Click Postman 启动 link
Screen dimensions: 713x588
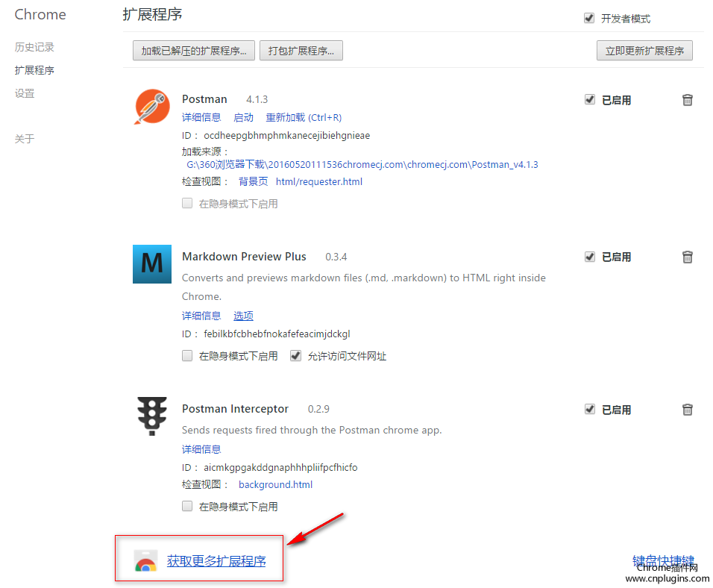(x=243, y=117)
